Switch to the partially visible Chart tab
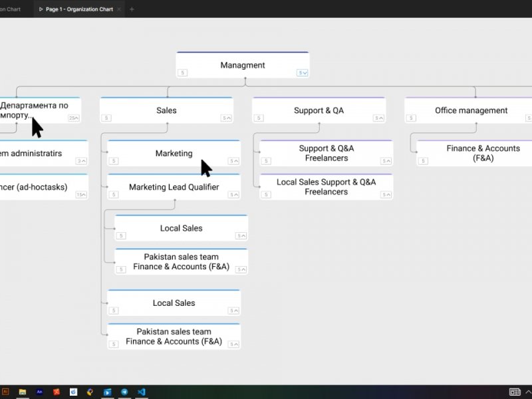Screen dimensions: 532x399 (x=10, y=9)
